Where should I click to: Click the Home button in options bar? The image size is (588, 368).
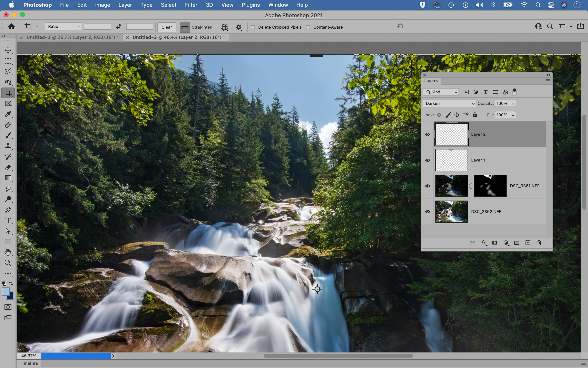[11, 26]
